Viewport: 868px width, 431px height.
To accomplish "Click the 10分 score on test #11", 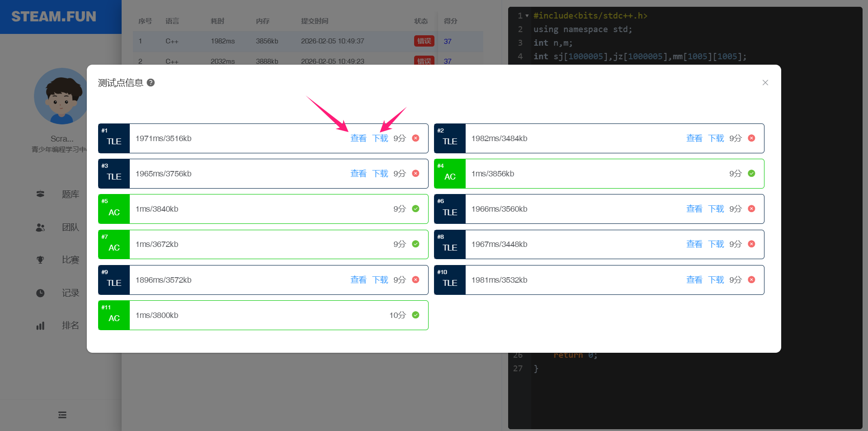I will [x=398, y=315].
